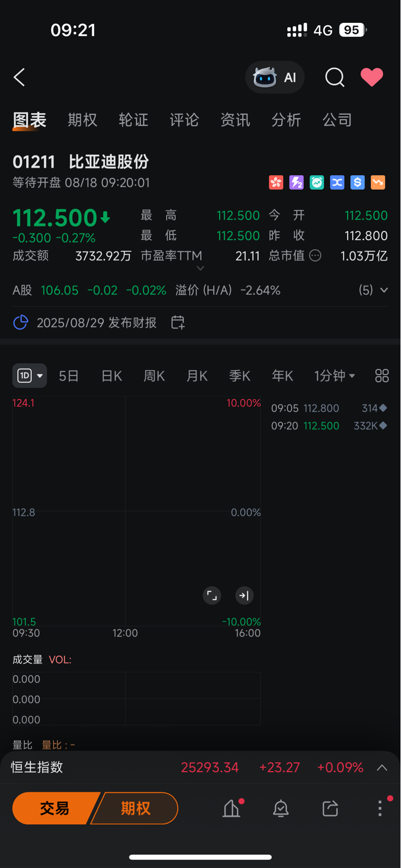Select the 图表 tab
This screenshot has width=401, height=868.
30,120
